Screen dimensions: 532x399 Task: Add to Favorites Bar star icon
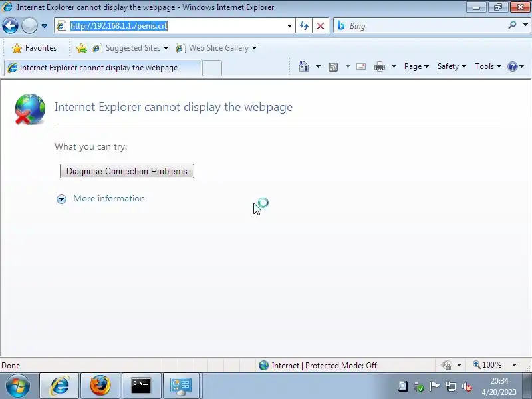click(81, 48)
